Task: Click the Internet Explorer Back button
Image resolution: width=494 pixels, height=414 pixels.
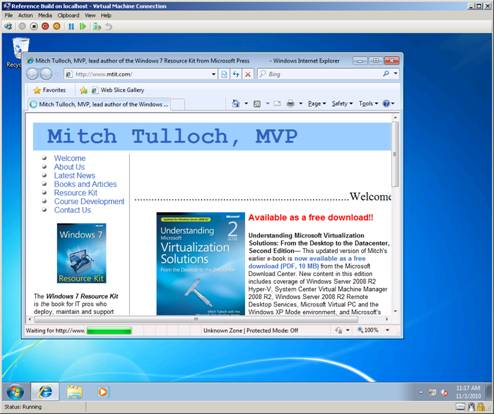Action: pyautogui.click(x=33, y=74)
